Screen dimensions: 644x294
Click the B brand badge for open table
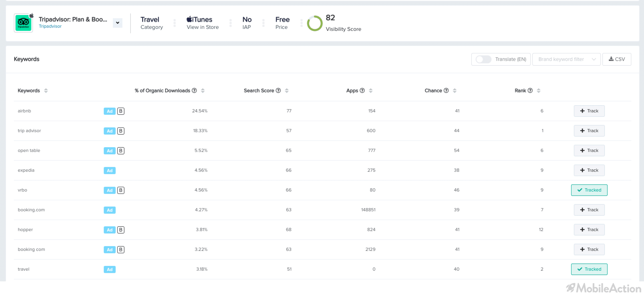point(121,151)
